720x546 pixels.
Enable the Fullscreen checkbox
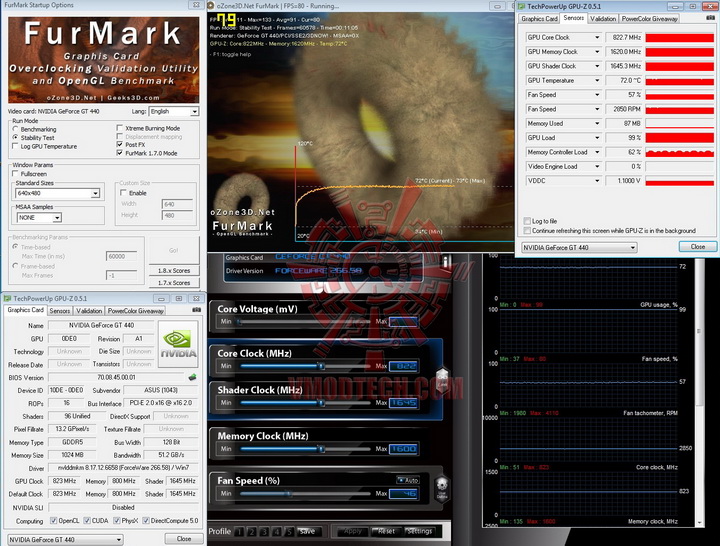point(16,174)
